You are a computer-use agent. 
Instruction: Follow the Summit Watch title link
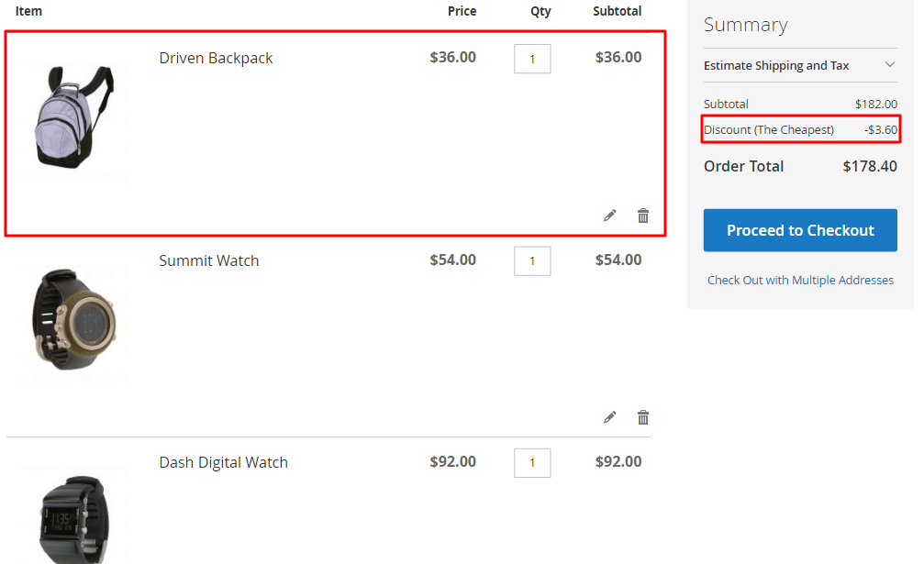pyautogui.click(x=209, y=260)
